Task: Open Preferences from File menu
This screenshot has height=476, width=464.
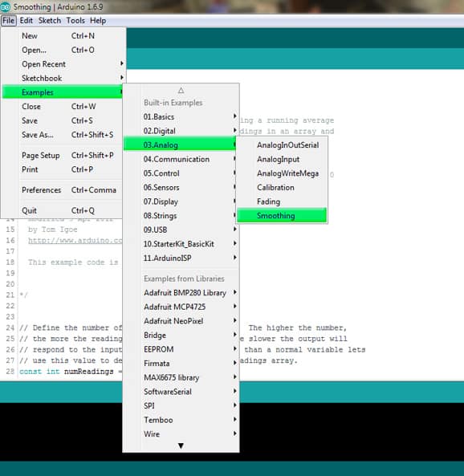Action: [63, 190]
